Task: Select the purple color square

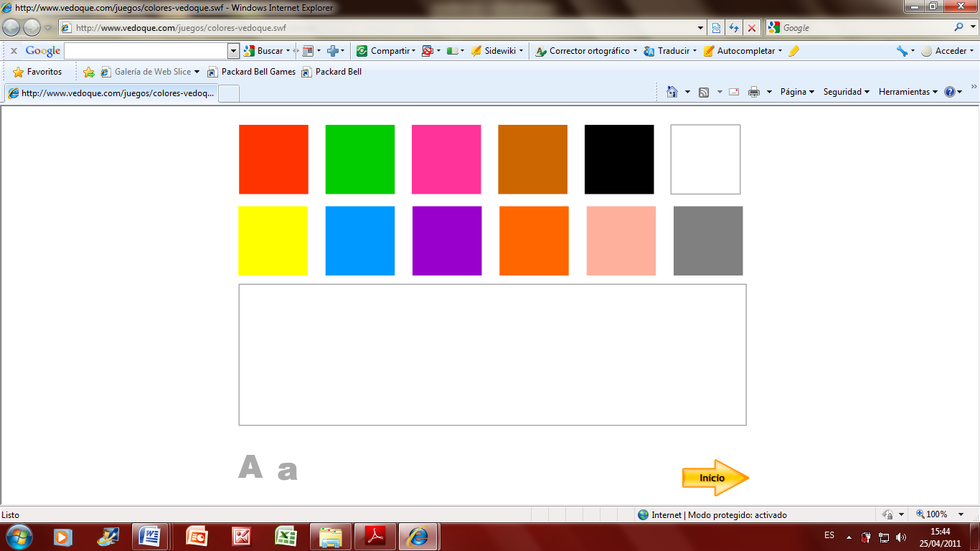Action: [447, 241]
